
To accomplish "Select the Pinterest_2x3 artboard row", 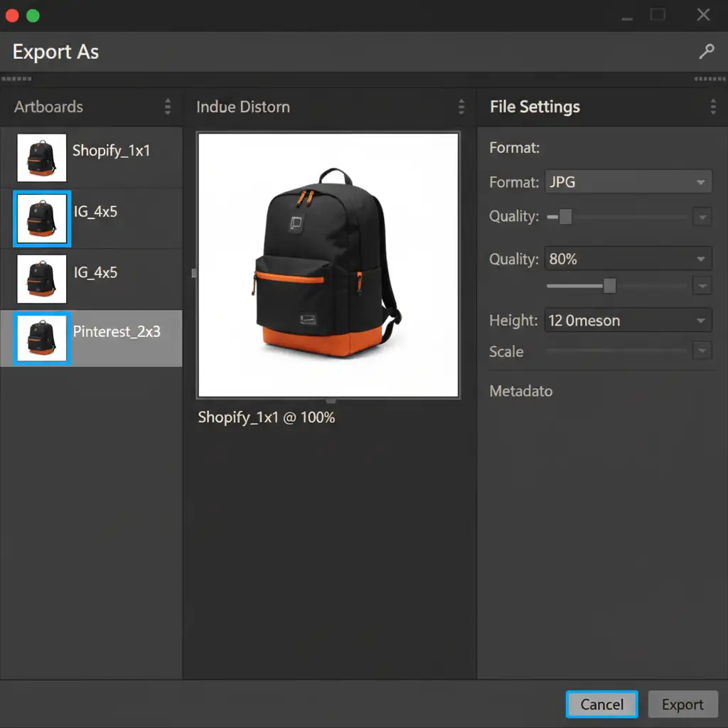I will (x=91, y=338).
